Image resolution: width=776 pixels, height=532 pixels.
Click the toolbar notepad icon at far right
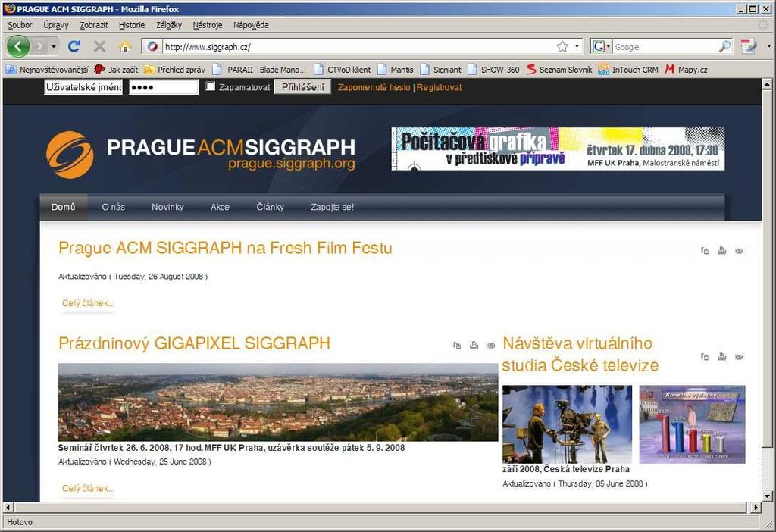[749, 46]
